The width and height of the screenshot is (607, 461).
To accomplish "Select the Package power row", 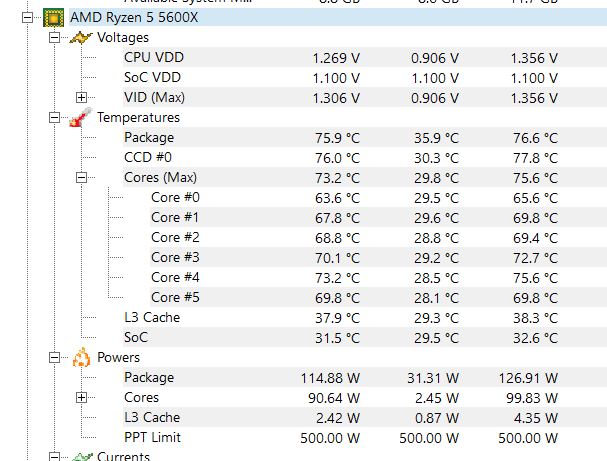I will click(365, 377).
